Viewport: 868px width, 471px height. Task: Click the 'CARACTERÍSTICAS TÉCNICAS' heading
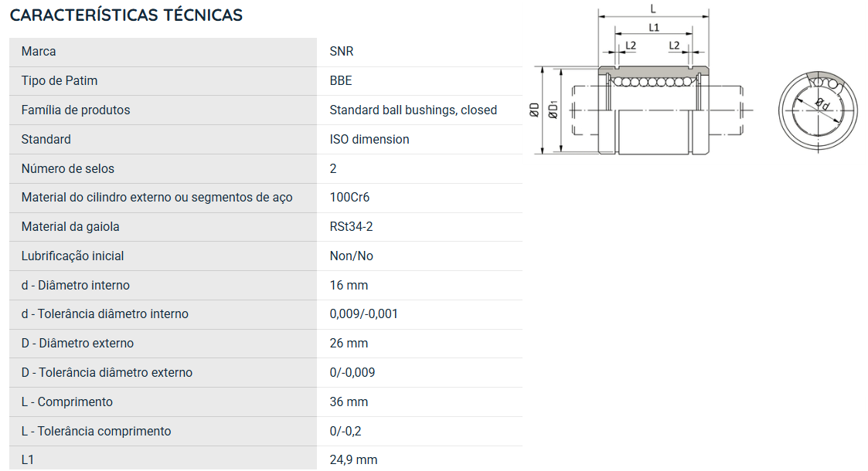(x=126, y=15)
